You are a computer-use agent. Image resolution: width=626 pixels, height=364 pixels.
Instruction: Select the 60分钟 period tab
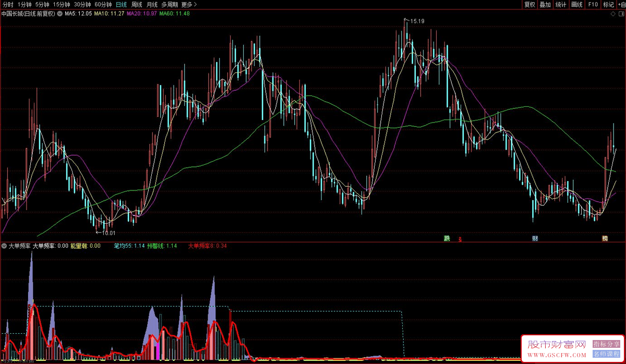coord(103,4)
